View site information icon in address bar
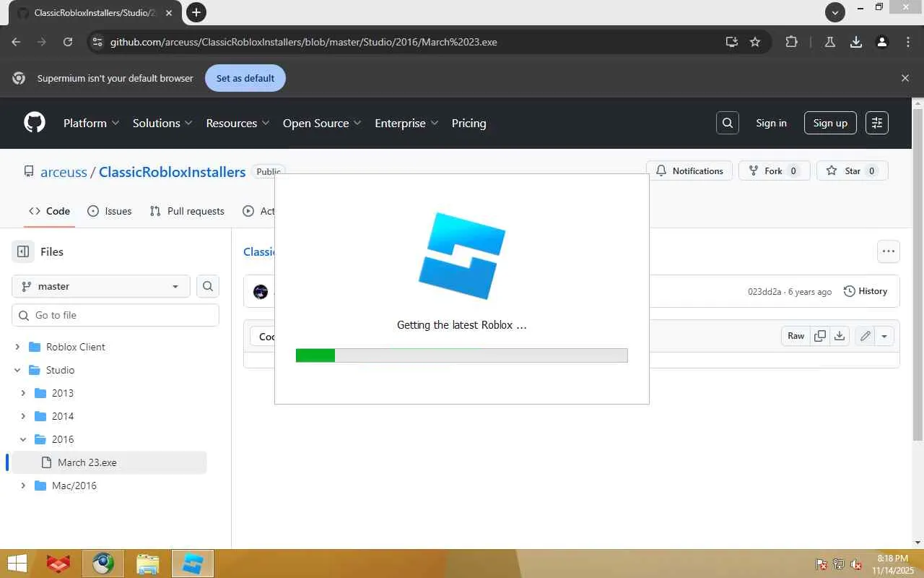924x578 pixels. click(97, 42)
